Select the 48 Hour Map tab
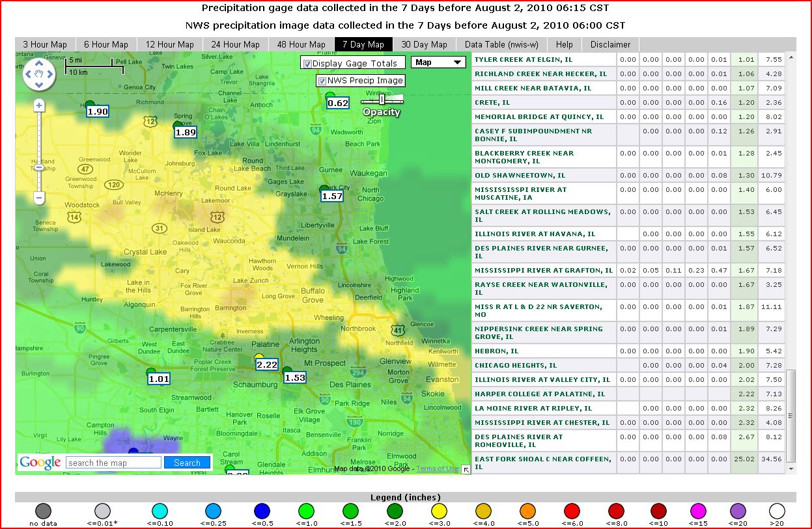 [x=301, y=44]
